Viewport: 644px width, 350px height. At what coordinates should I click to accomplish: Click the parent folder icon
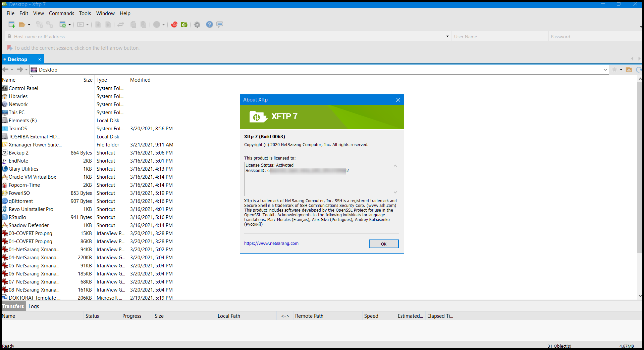[x=629, y=70]
